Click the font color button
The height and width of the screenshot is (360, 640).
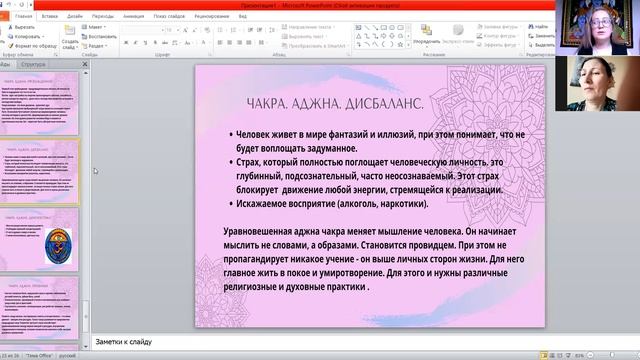coord(204,42)
